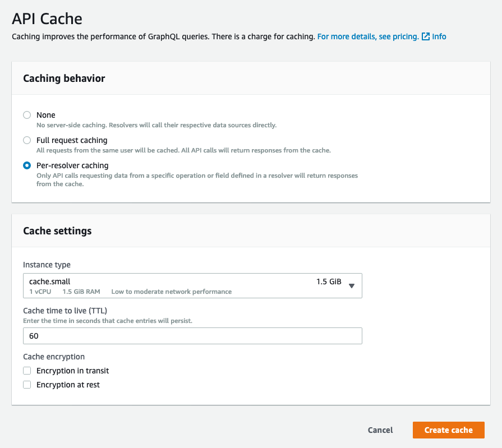Enable the Encryption in transit checkbox
Viewport: 502px width, 448px height.
point(27,371)
